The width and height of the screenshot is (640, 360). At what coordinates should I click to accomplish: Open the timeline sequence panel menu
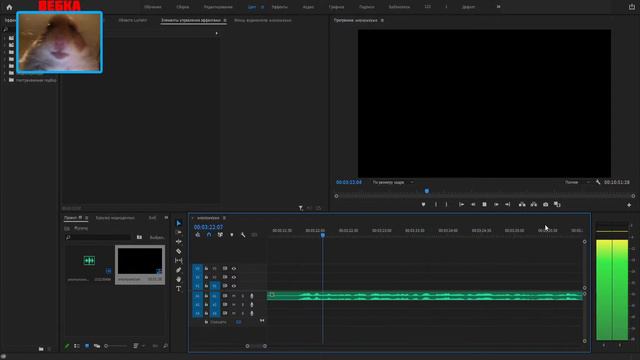point(224,218)
